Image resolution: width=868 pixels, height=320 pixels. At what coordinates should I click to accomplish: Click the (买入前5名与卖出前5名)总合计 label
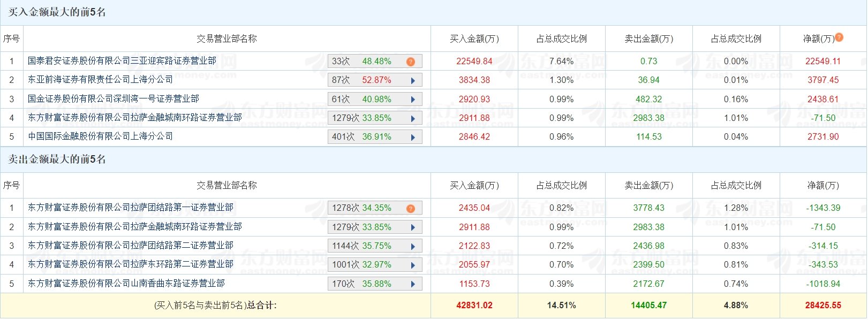point(215,306)
